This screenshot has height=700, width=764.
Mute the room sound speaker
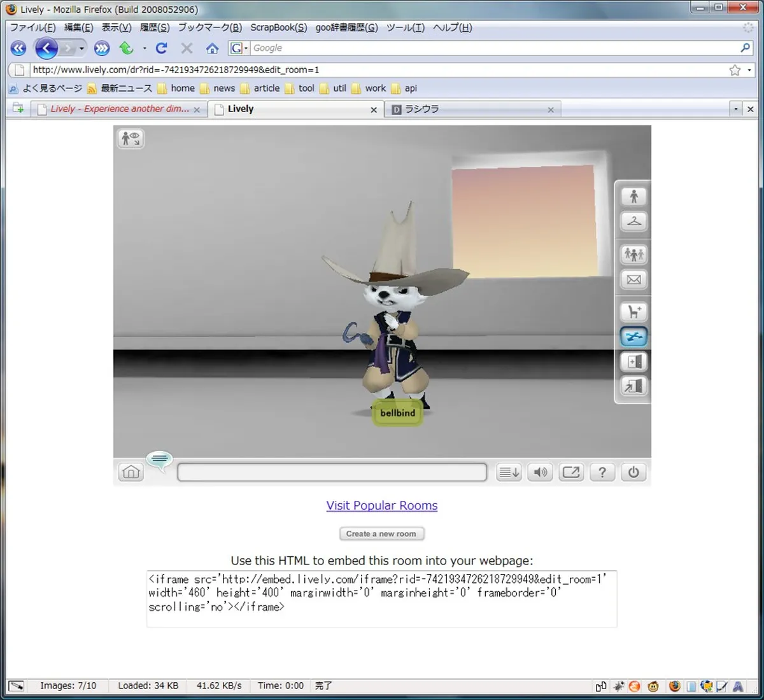point(540,472)
